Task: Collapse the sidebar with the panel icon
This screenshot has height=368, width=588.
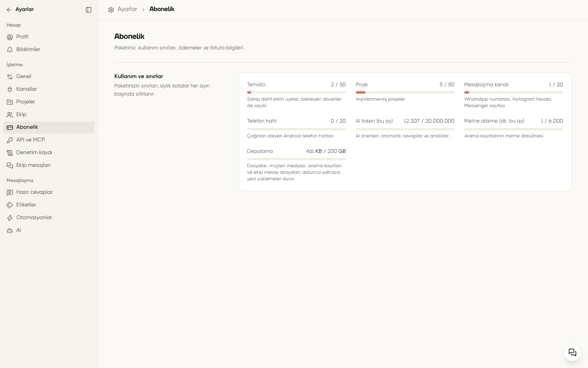Action: (89, 10)
